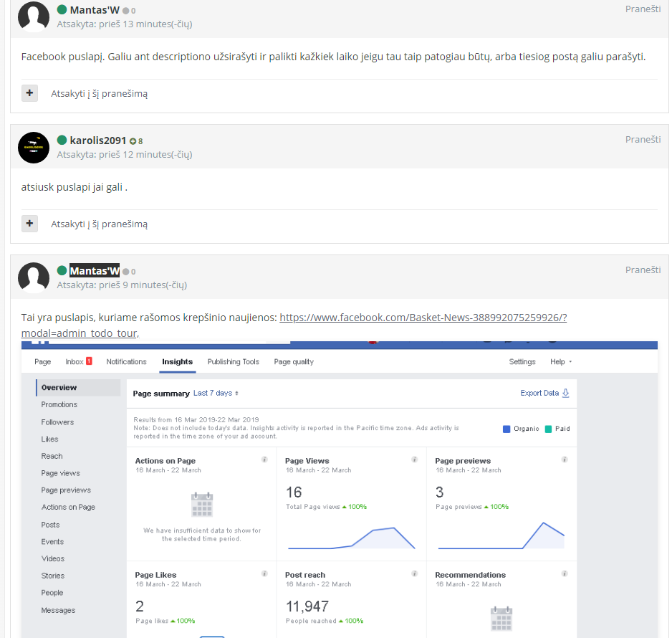Switch to the Insights tab
Viewport: 672px width, 638px height.
click(x=177, y=362)
